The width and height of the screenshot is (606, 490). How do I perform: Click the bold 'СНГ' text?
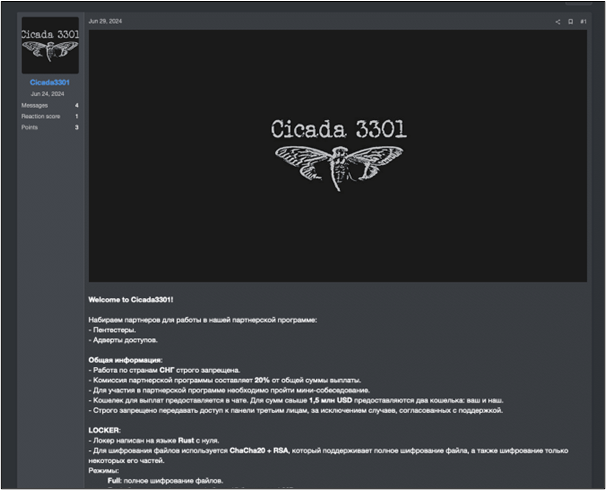click(167, 370)
